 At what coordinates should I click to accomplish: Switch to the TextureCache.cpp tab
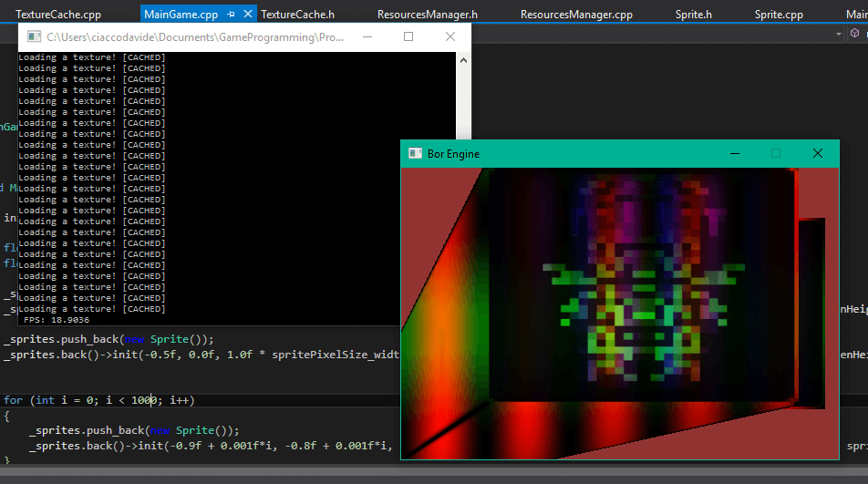pyautogui.click(x=58, y=15)
